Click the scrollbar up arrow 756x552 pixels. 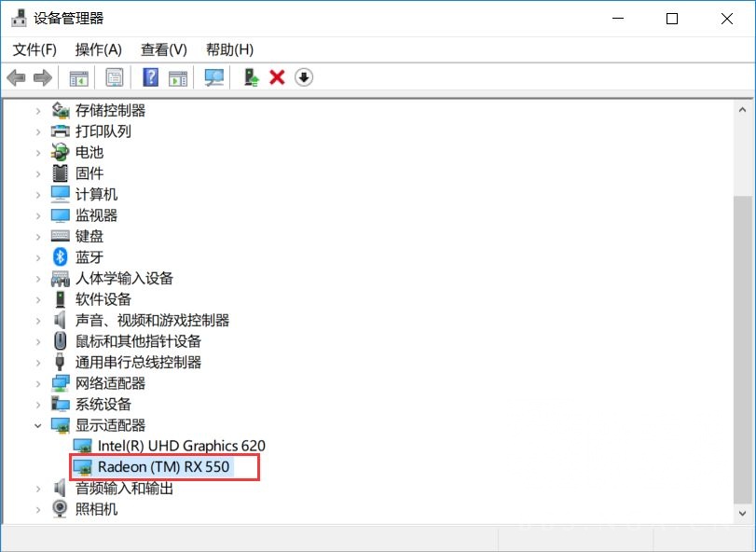[743, 110]
